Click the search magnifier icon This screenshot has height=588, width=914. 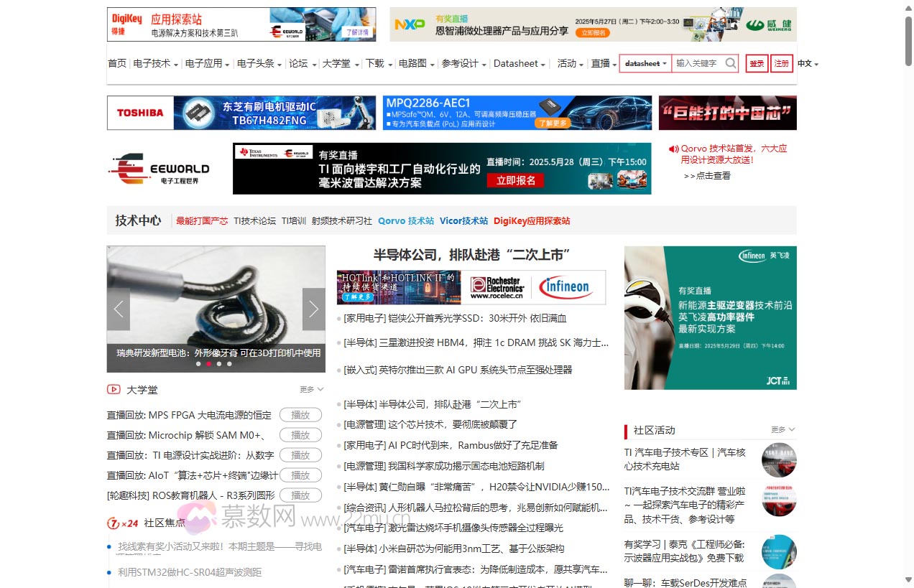pos(729,63)
